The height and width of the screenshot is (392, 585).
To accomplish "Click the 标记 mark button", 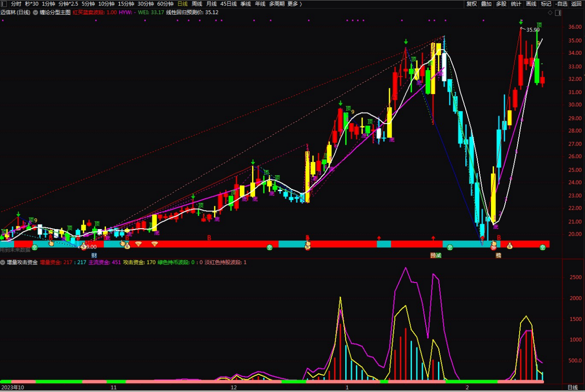I will (546, 4).
